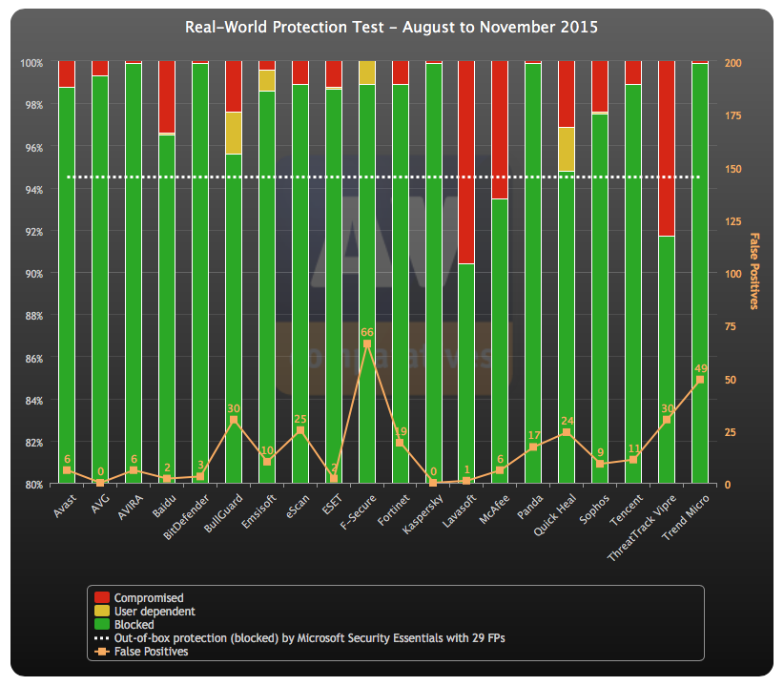Select the Trend Micro false positives point 49
784x686 pixels.
tap(700, 380)
